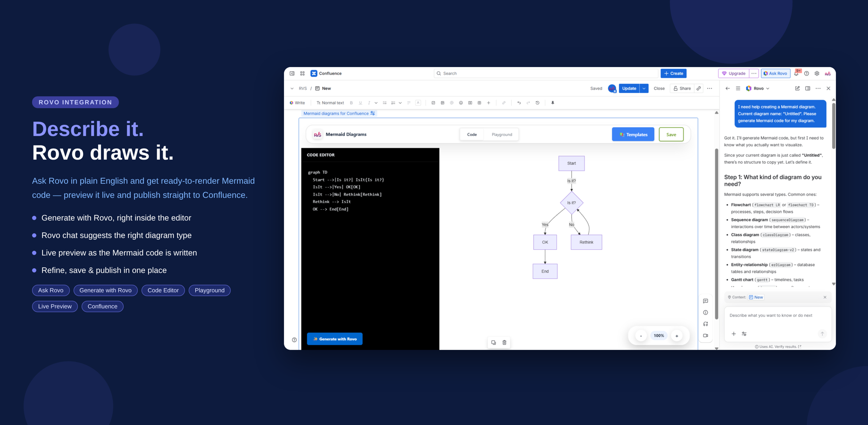This screenshot has height=425, width=868.
Task: Open the Templates button
Action: click(633, 135)
